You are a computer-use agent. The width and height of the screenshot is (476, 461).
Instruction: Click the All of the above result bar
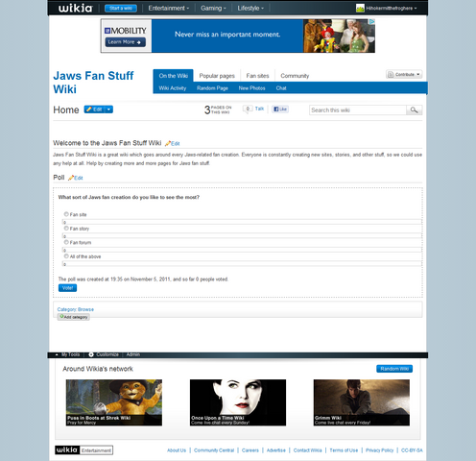click(x=242, y=264)
